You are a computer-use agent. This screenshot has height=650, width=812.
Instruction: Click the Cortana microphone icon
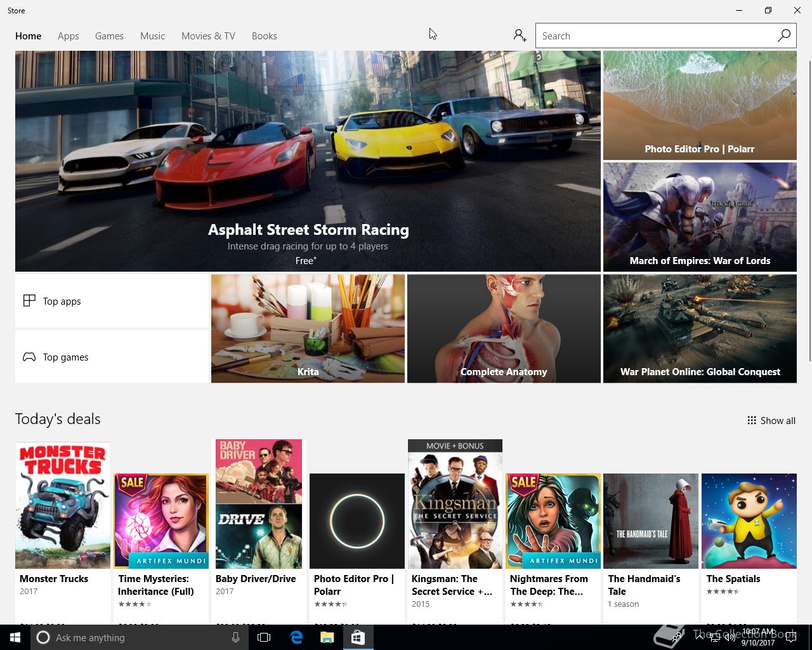click(x=235, y=637)
